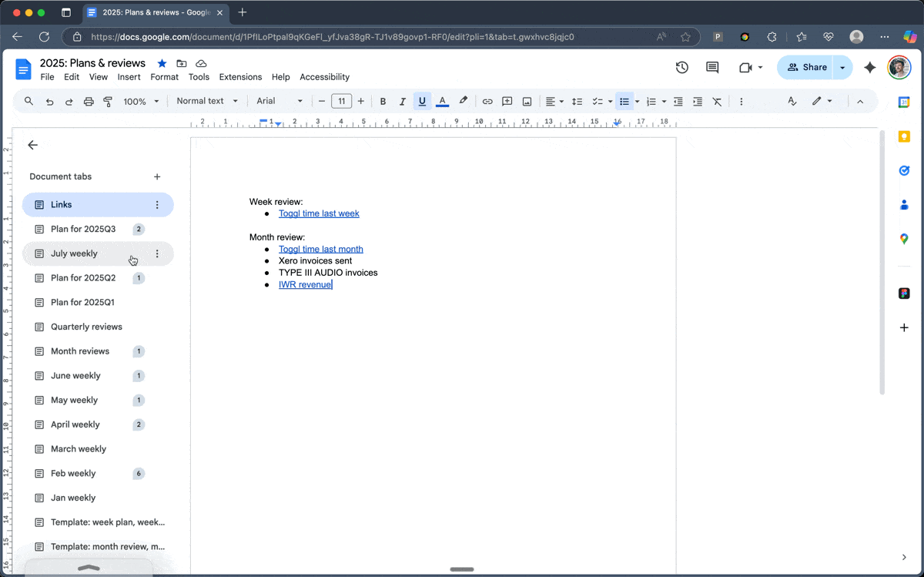Open the Normal text style dropdown
The height and width of the screenshot is (577, 924).
pyautogui.click(x=206, y=101)
